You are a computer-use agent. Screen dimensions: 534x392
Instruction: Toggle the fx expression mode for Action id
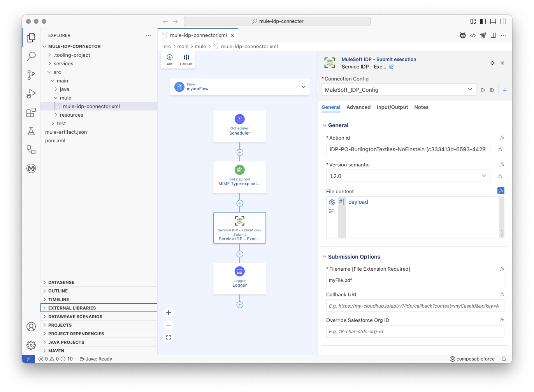tap(502, 137)
